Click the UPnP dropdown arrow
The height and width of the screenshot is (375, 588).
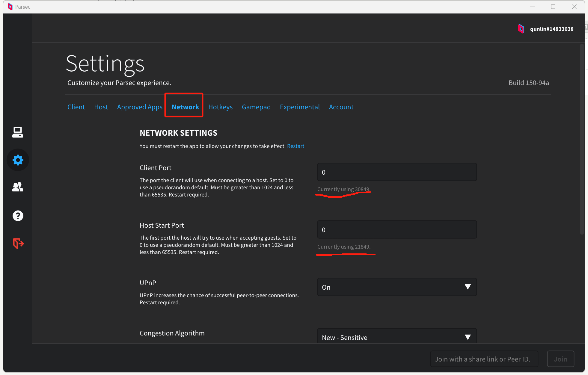pyautogui.click(x=467, y=287)
